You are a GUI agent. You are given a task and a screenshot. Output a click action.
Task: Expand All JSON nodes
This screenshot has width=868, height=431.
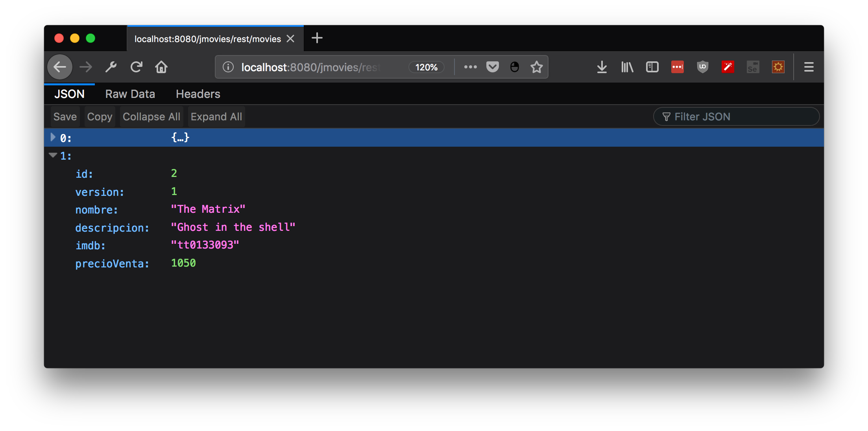[216, 116]
